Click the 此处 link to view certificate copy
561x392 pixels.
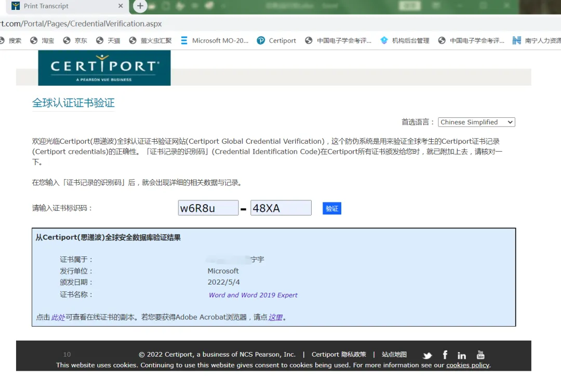(x=58, y=317)
